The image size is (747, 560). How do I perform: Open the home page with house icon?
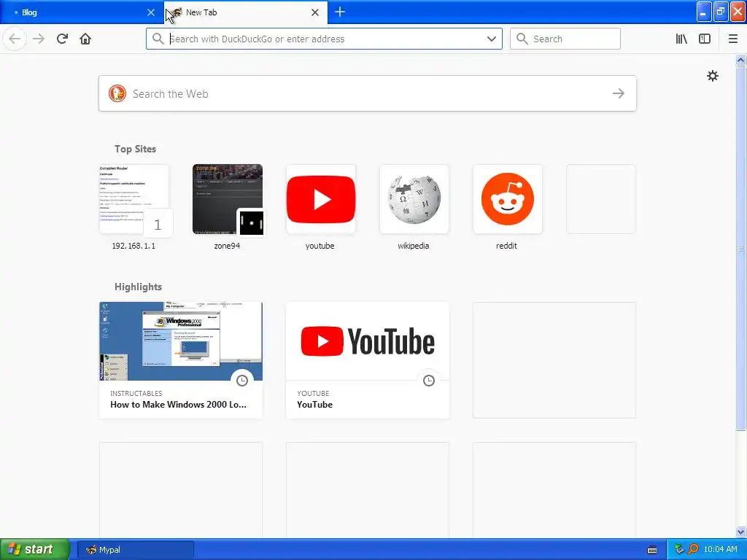[x=85, y=39]
